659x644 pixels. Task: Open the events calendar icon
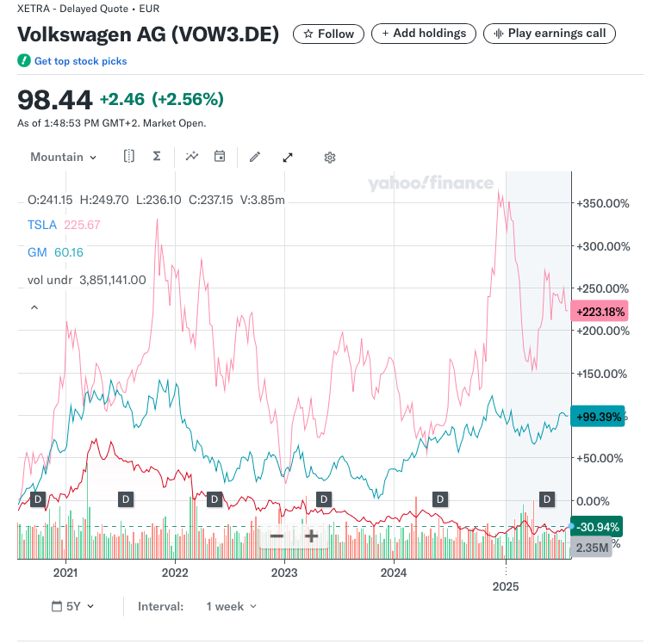[x=220, y=157]
